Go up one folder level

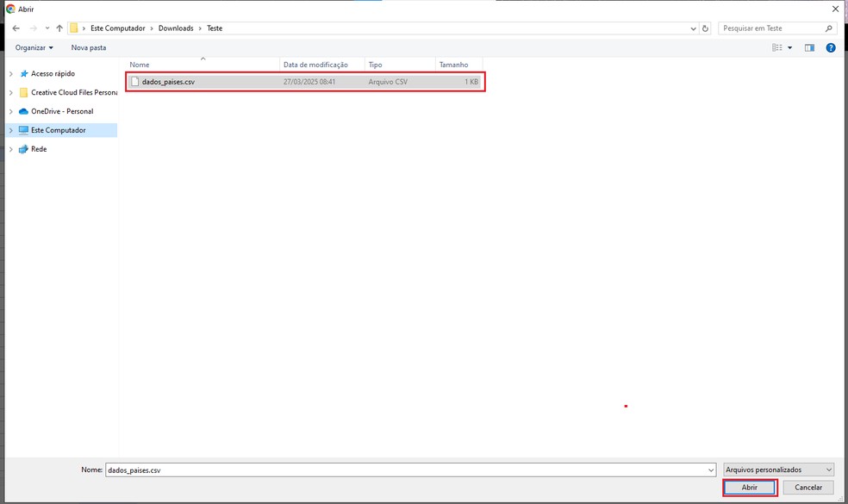(59, 28)
